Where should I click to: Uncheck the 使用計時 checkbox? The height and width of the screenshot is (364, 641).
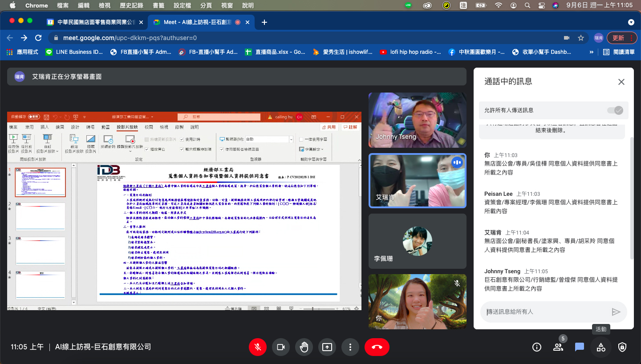pos(182,139)
